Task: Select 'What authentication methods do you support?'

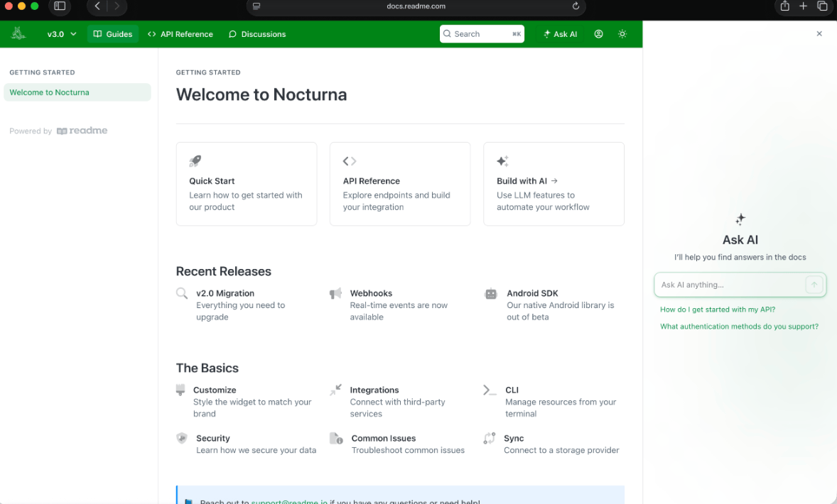Action: 739,327
